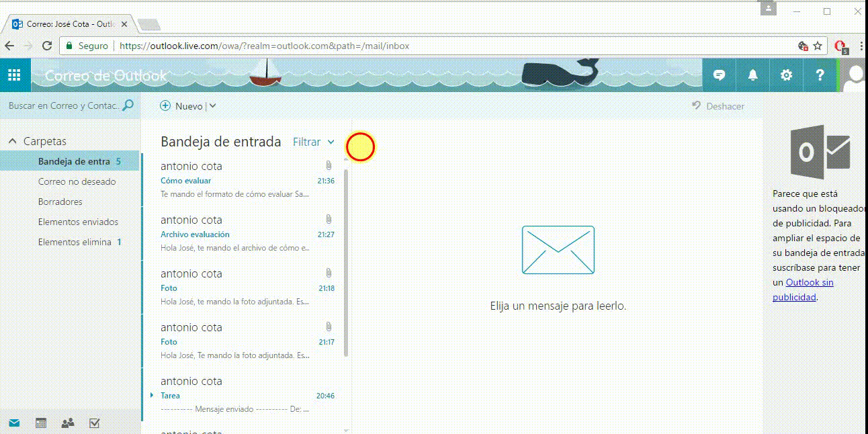Click the message list scrollbar
Image resolution: width=868 pixels, height=434 pixels.
tap(346, 262)
